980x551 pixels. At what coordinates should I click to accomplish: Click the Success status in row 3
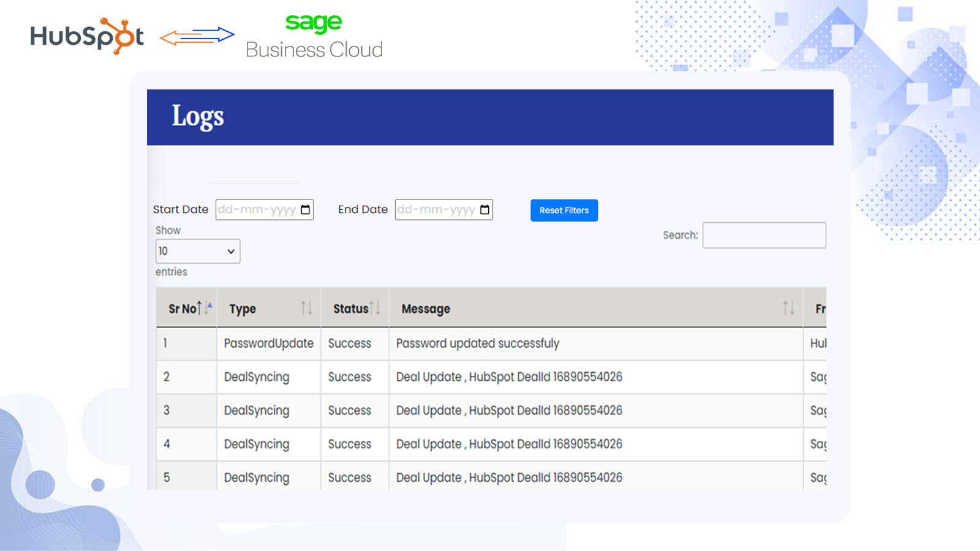click(349, 411)
